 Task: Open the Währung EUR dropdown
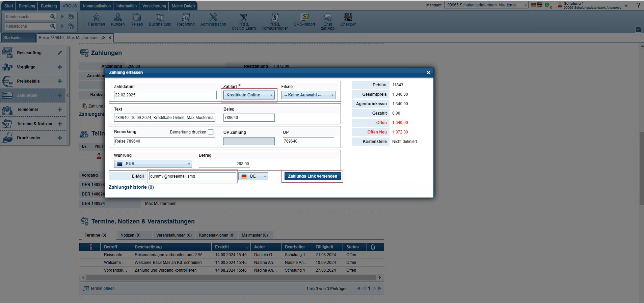(x=153, y=164)
